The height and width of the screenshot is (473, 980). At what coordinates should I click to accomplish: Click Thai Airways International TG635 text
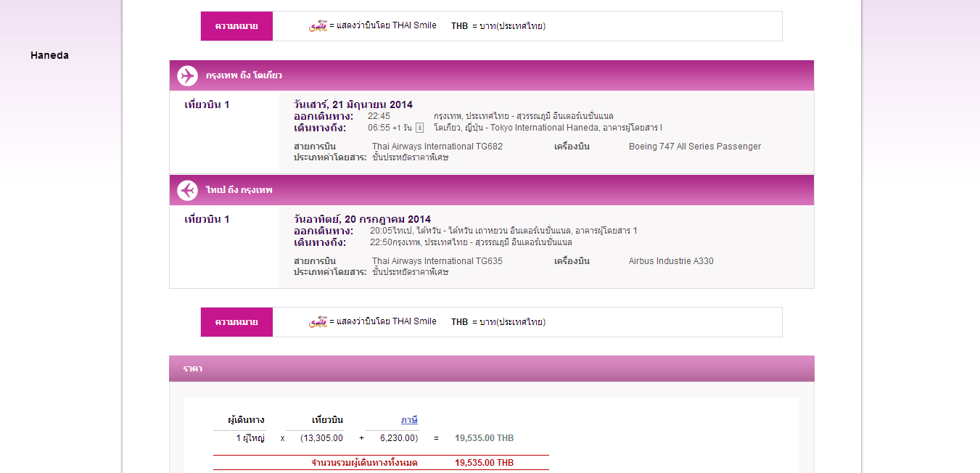437,261
